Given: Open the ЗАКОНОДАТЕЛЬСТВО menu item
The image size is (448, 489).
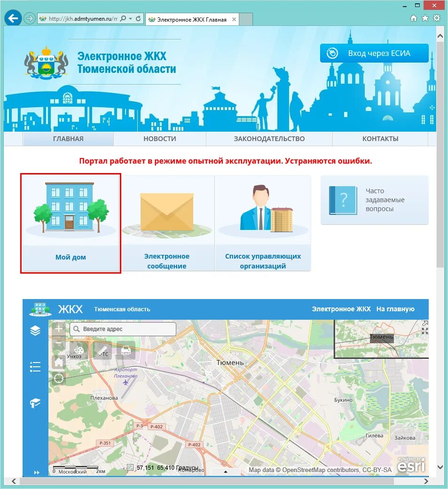Looking at the screenshot, I should pyautogui.click(x=269, y=139).
